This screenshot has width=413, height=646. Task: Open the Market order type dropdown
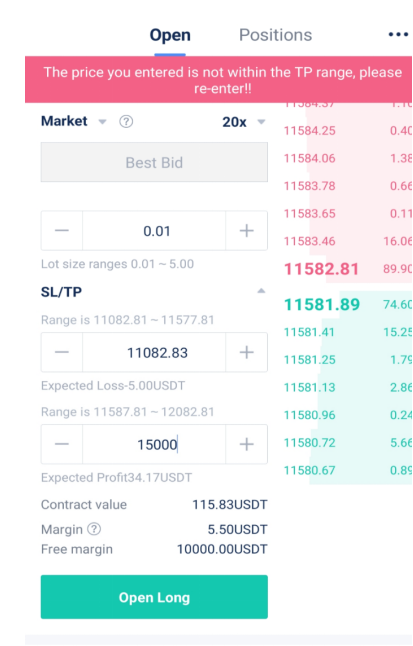74,121
